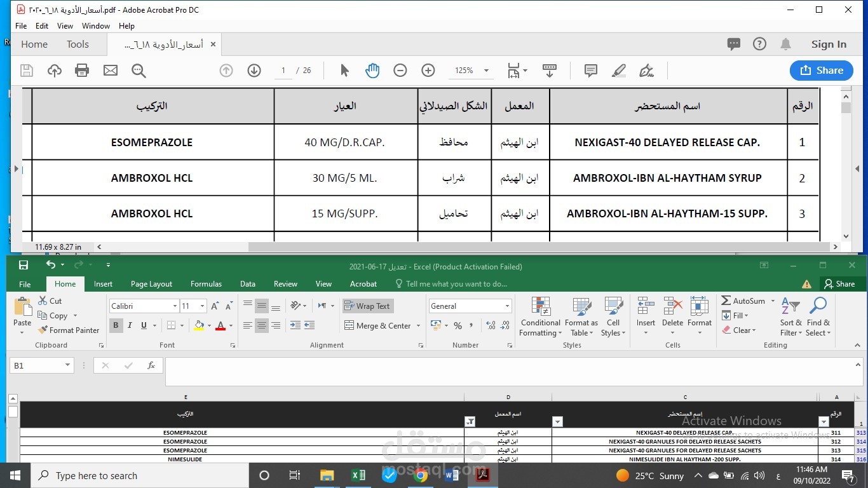Go to the next PDF page arrow

coord(254,71)
